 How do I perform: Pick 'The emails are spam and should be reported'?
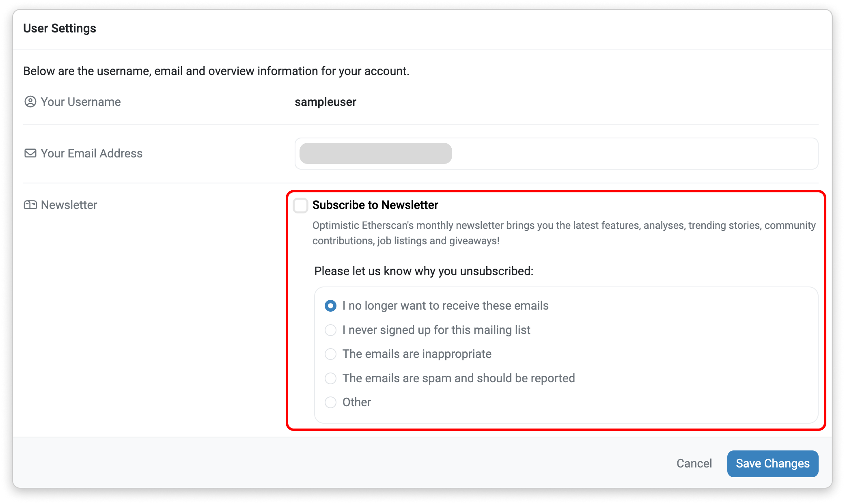(x=330, y=378)
